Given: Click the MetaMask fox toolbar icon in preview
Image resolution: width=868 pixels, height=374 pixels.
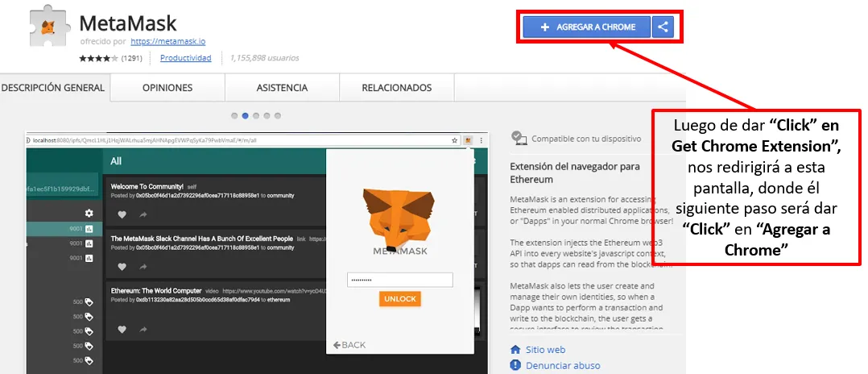Looking at the screenshot, I should (469, 141).
